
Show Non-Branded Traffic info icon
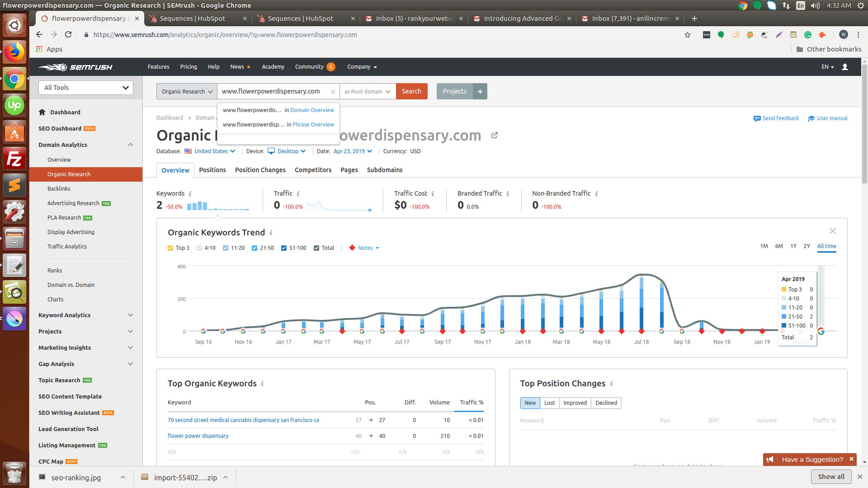pyautogui.click(x=596, y=193)
